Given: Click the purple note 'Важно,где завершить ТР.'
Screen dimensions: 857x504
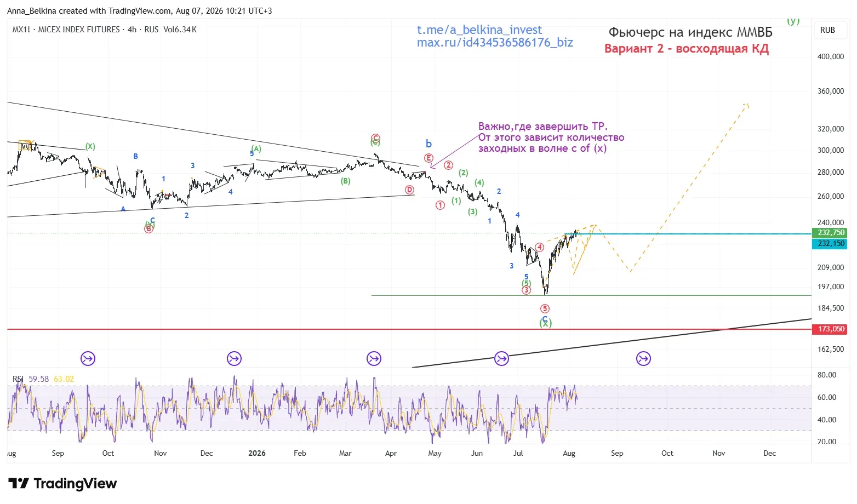Looking at the screenshot, I should [543, 127].
